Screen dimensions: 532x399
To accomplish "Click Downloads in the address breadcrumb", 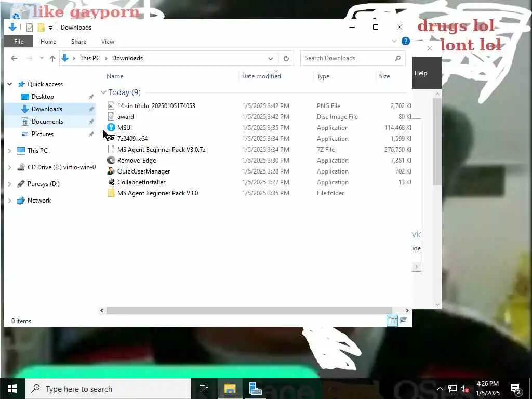I will pos(128,58).
